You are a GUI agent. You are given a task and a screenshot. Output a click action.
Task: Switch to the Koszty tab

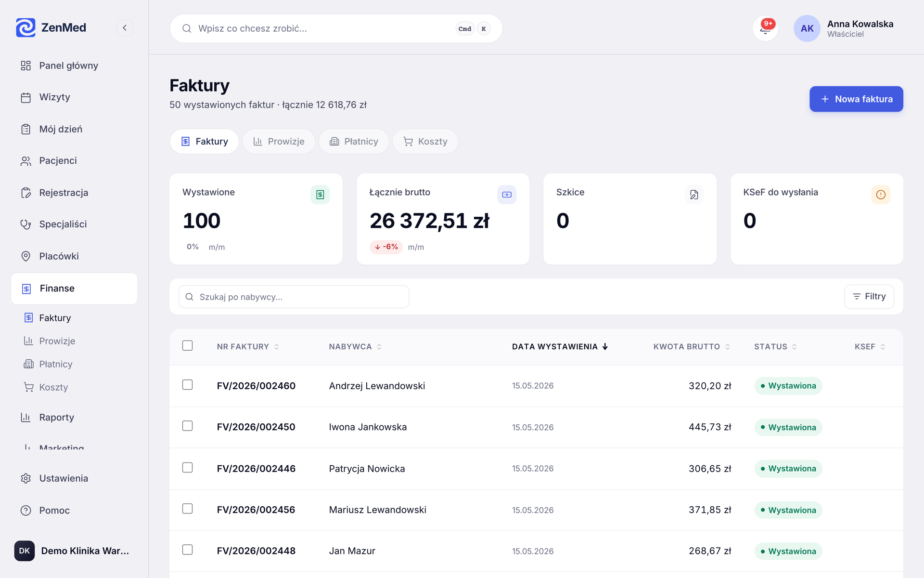point(425,142)
